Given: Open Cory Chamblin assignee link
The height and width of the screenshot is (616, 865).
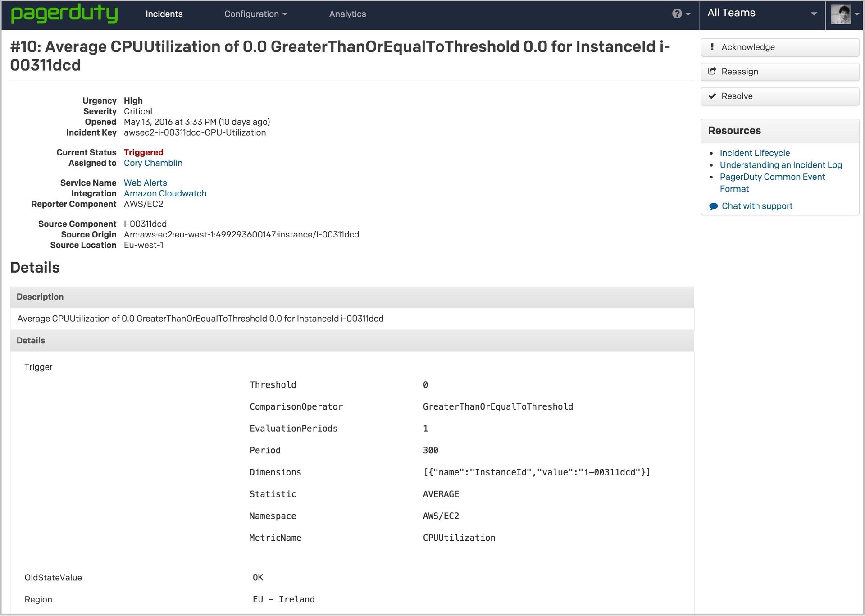Looking at the screenshot, I should 153,163.
